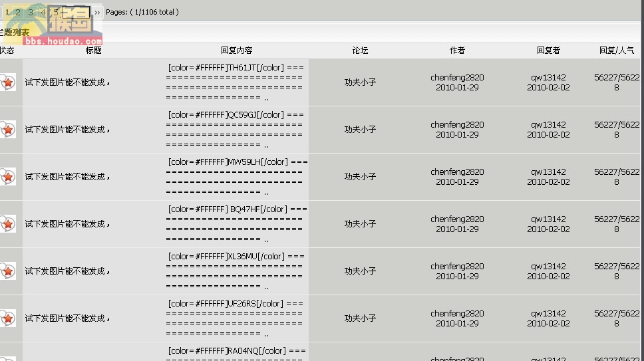Click the vertical scrollbar on right edge

click(642, 181)
